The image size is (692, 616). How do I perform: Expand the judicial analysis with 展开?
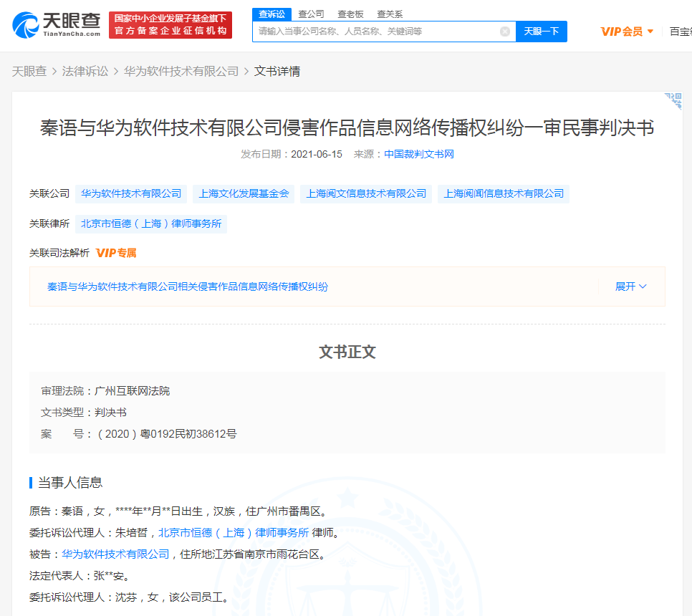pos(630,287)
